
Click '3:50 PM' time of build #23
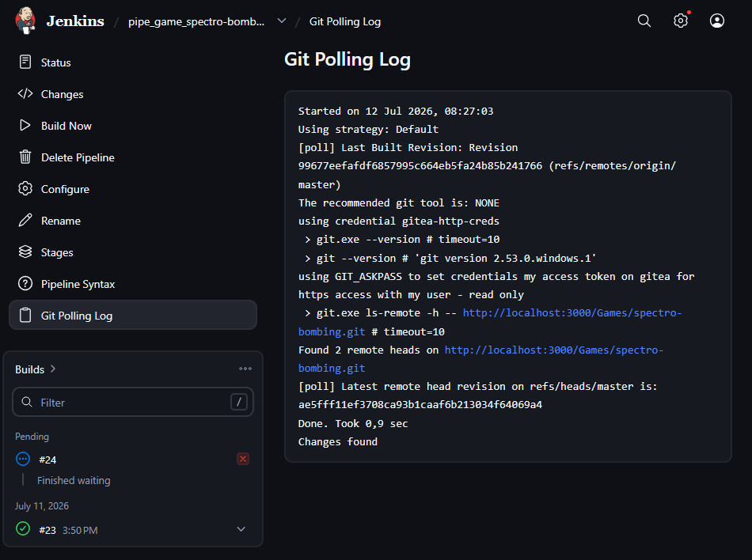point(80,530)
